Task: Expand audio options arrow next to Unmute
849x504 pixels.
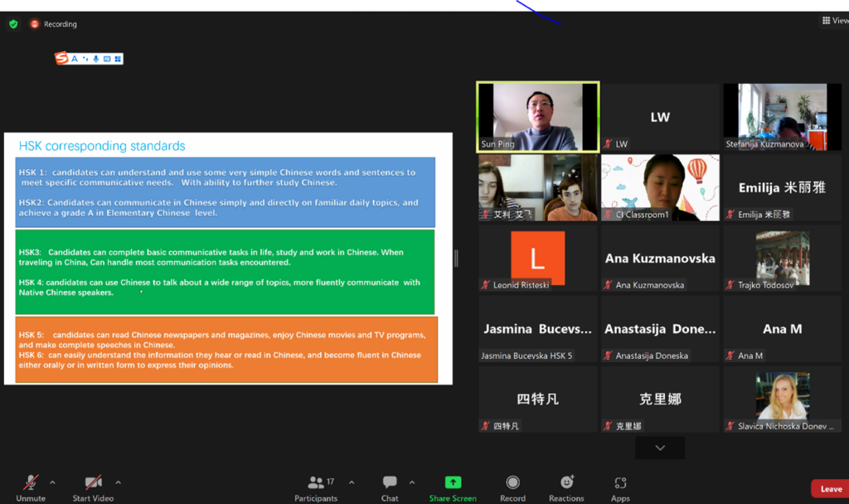Action: (52, 482)
